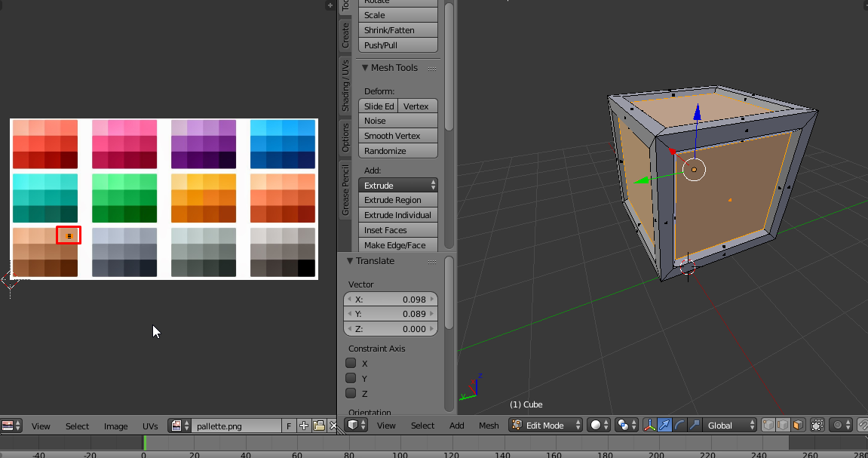This screenshot has height=458, width=868.
Task: Switch to the Create tab
Action: click(x=345, y=35)
